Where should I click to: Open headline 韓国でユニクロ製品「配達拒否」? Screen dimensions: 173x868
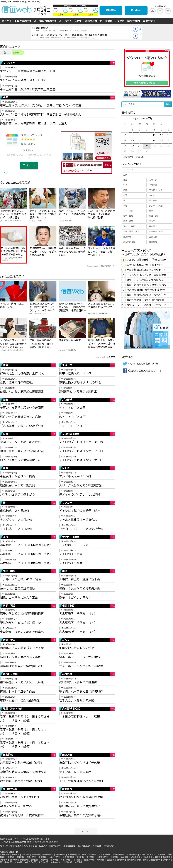tap(21, 442)
